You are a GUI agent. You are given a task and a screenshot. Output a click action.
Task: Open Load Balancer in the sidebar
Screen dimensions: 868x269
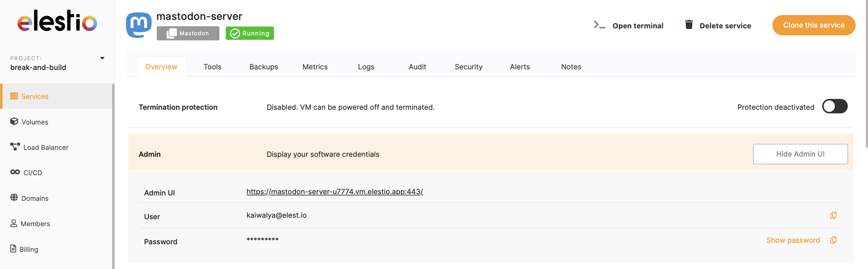click(46, 147)
